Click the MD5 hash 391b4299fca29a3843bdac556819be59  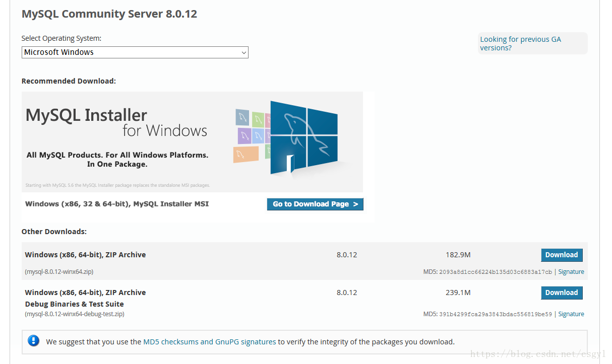496,314
